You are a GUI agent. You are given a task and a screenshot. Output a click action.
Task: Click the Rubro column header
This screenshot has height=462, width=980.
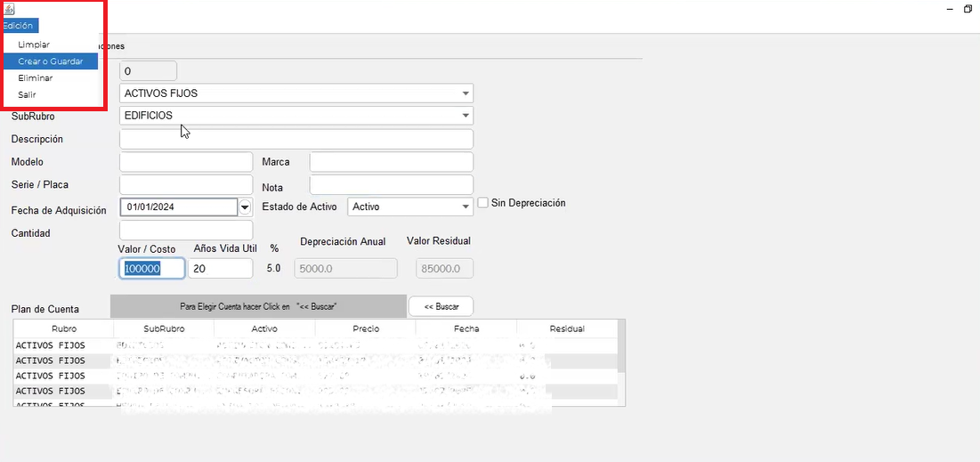(x=64, y=328)
